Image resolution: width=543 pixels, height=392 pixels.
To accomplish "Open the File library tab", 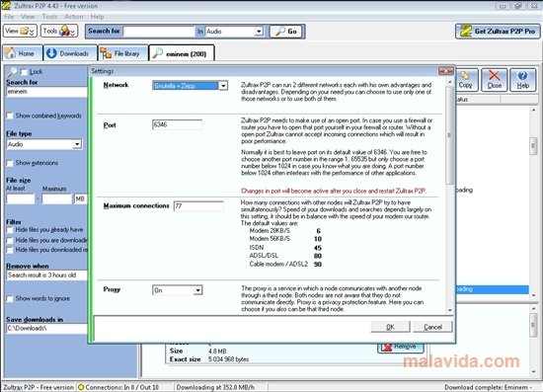I will tap(123, 53).
